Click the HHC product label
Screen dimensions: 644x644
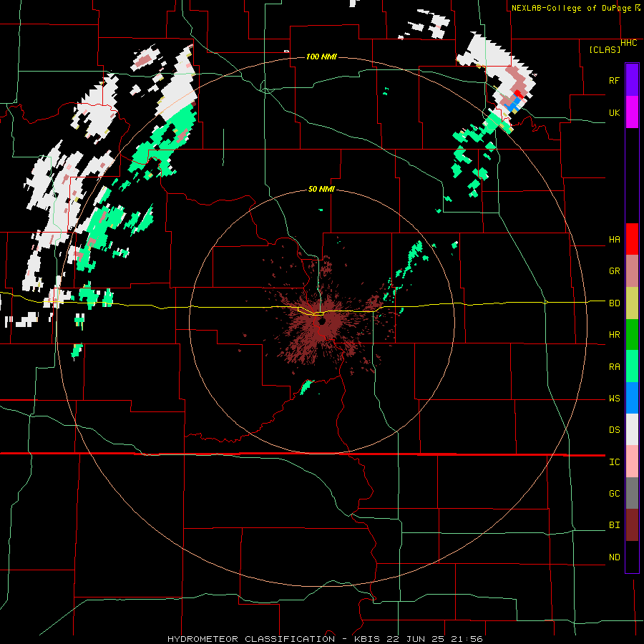pos(629,43)
